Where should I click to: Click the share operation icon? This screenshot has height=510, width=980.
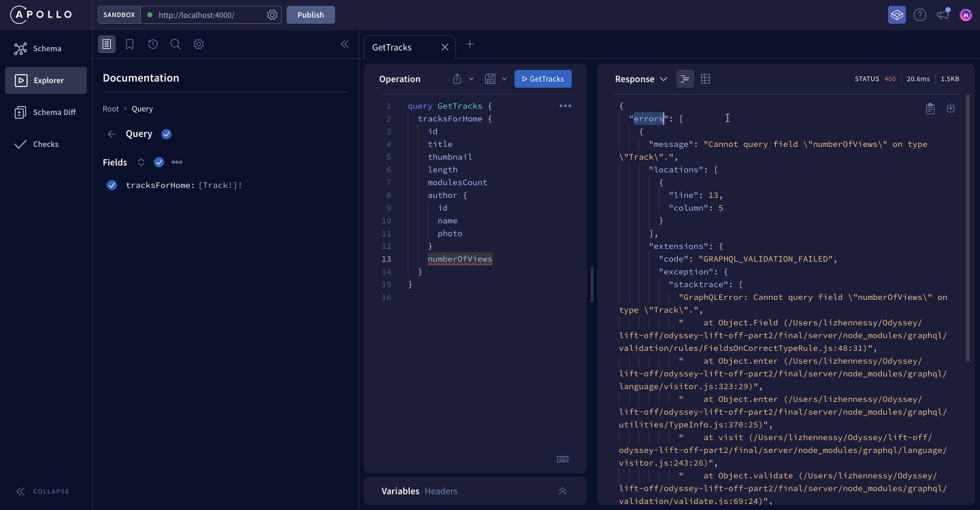click(x=457, y=79)
